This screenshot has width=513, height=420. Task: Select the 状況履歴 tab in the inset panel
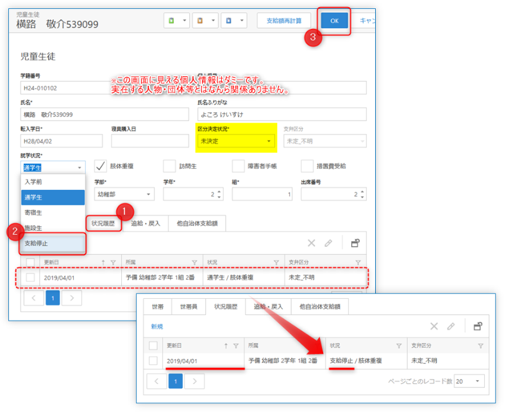(226, 307)
